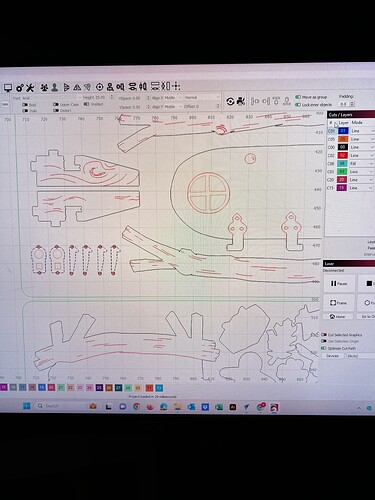Open the Device Settings wrench-screwdriver icon
This screenshot has height=500, width=375.
[30, 88]
